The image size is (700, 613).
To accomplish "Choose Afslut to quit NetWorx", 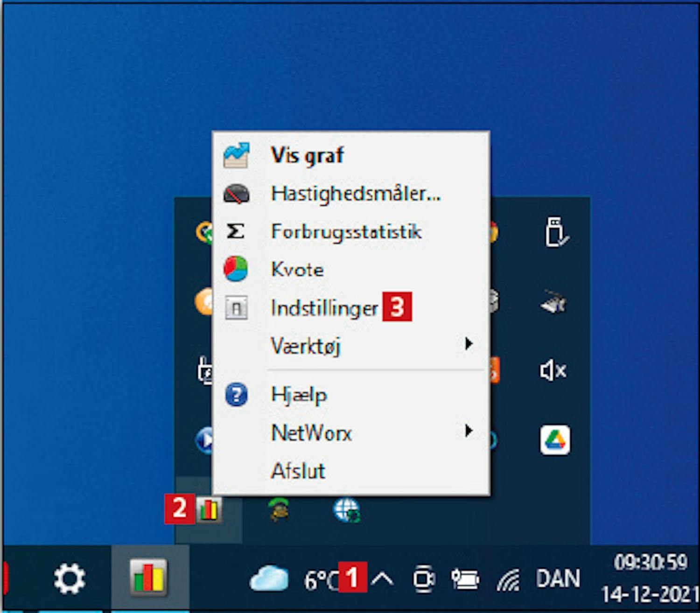I will tap(350, 471).
